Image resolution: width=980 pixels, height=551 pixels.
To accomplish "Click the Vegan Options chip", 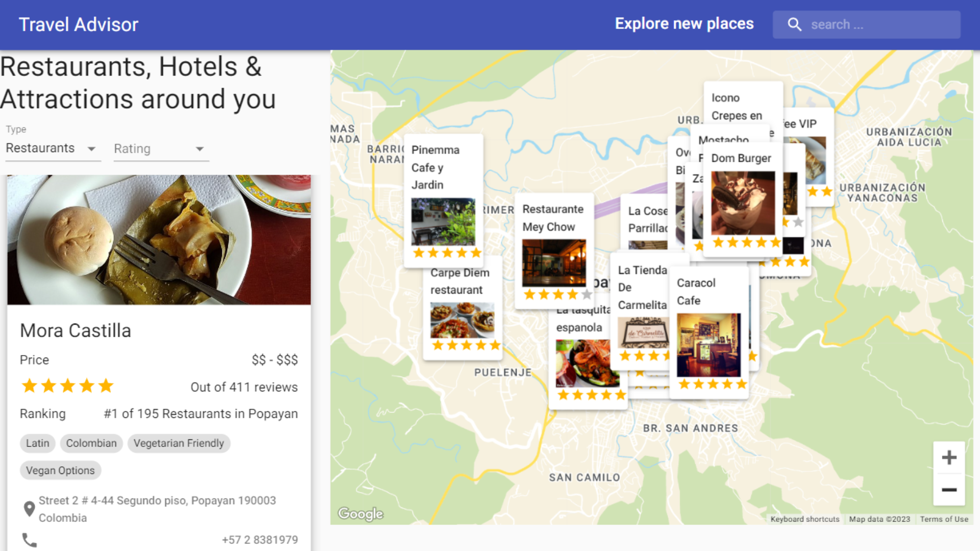I will point(60,470).
